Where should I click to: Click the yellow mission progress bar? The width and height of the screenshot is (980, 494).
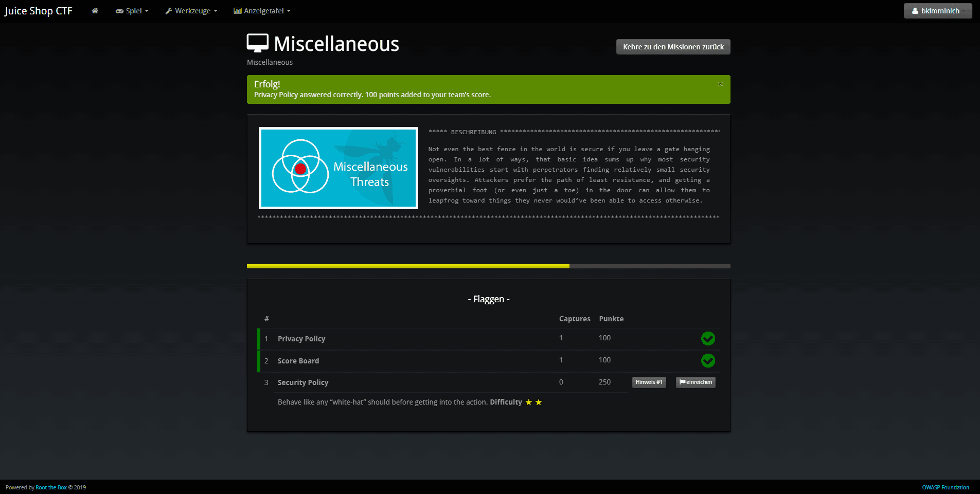(408, 266)
